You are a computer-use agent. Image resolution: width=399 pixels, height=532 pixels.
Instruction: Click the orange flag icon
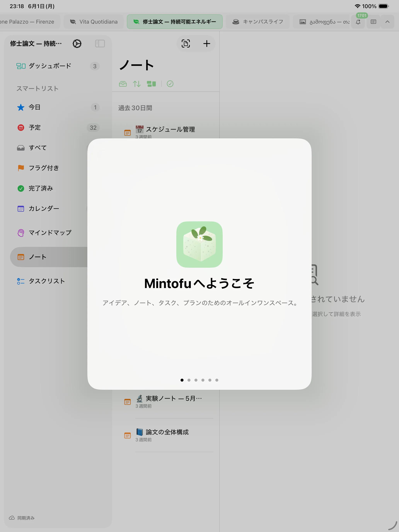(21, 168)
